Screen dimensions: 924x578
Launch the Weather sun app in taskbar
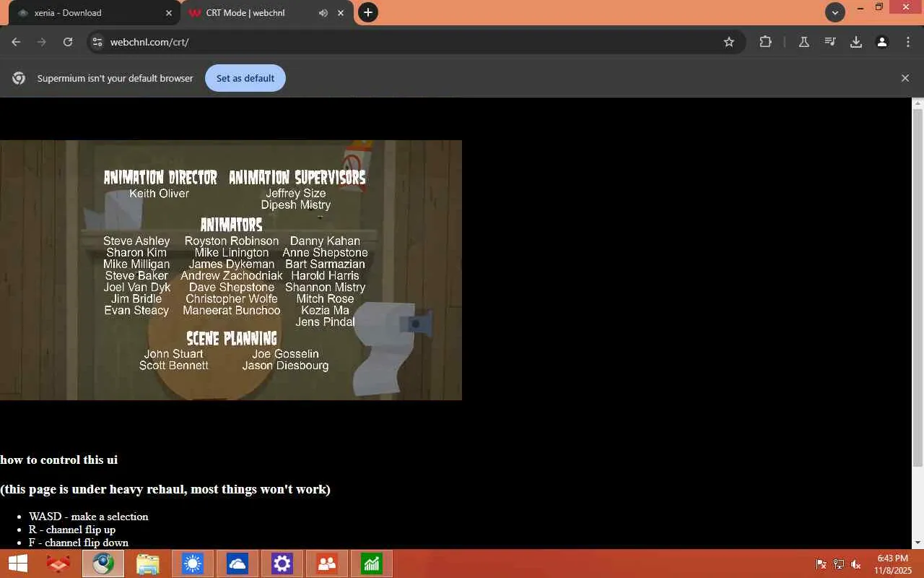pos(192,564)
